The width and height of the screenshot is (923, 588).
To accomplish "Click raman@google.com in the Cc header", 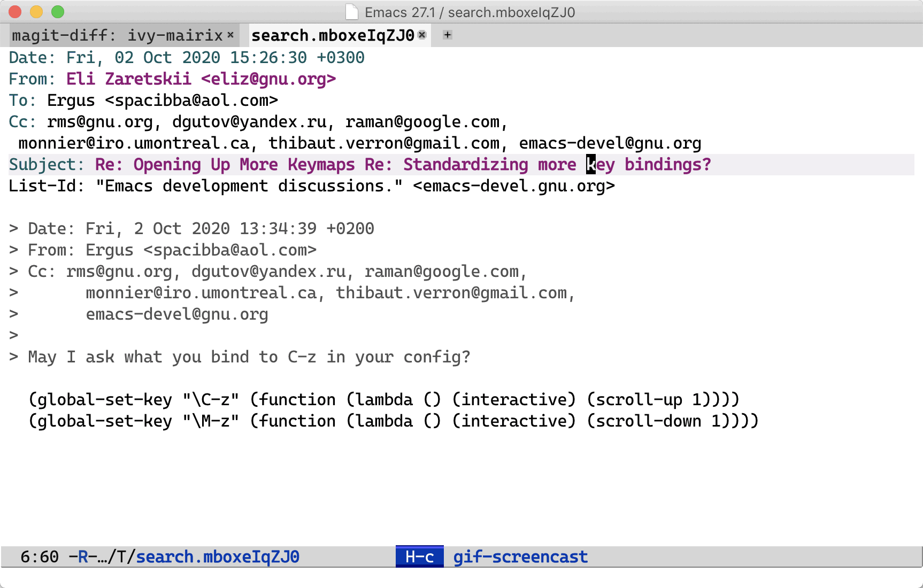I will point(422,122).
